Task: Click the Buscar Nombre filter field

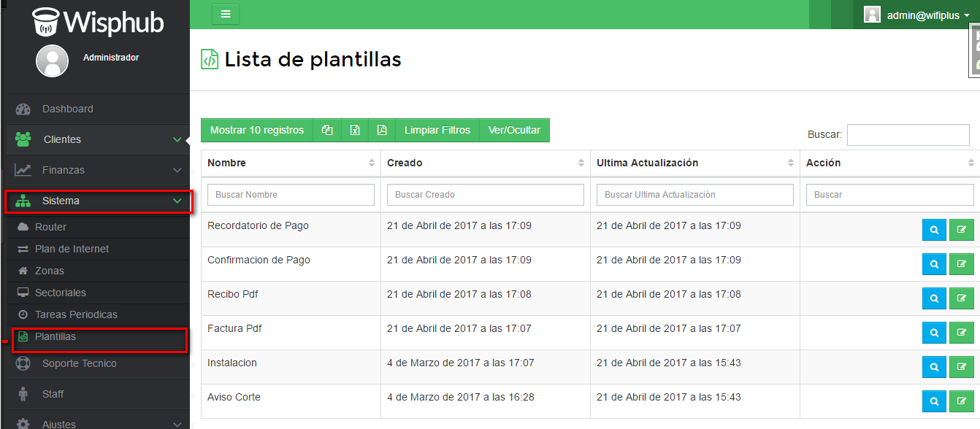Action: point(291,195)
